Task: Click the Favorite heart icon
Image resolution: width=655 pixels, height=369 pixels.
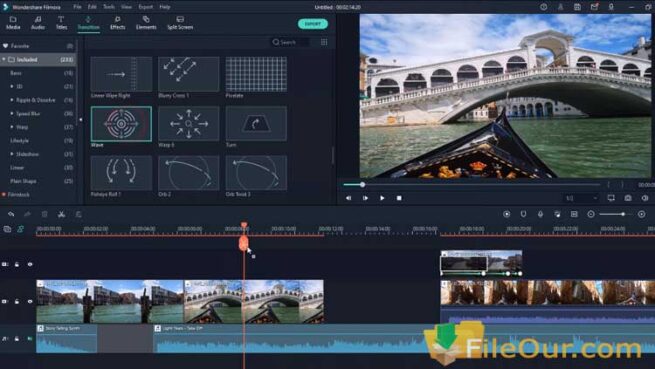Action: point(5,46)
